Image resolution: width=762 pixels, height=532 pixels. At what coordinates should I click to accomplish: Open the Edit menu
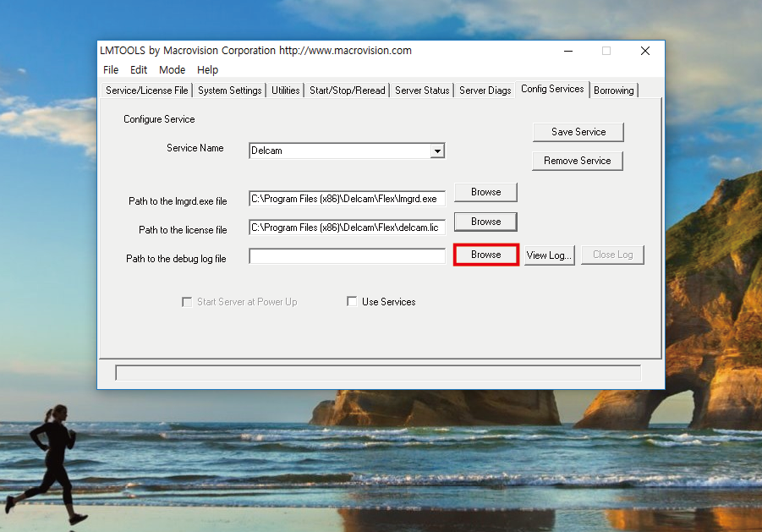click(139, 70)
